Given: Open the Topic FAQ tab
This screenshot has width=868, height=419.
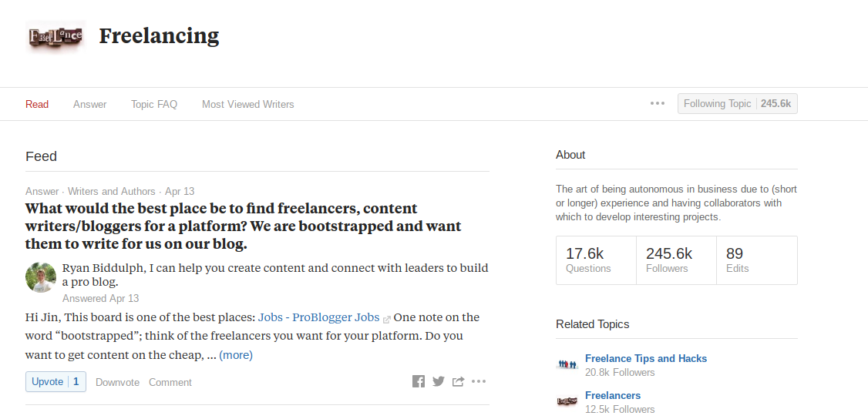Looking at the screenshot, I should [x=154, y=105].
